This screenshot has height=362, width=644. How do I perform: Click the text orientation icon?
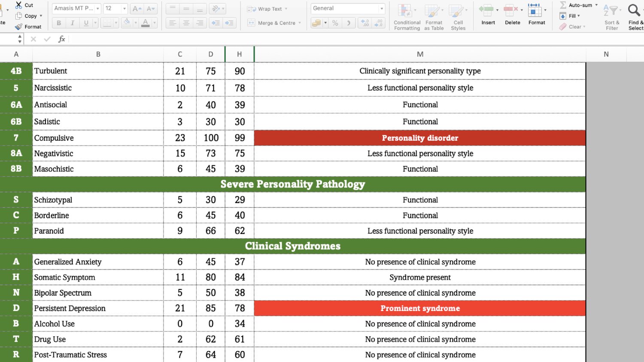coord(216,8)
